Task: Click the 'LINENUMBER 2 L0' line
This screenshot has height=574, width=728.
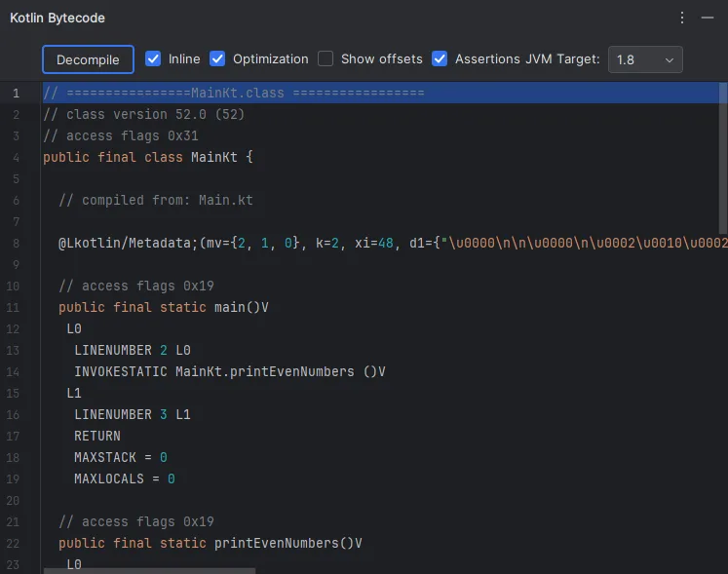Action: [x=133, y=350]
